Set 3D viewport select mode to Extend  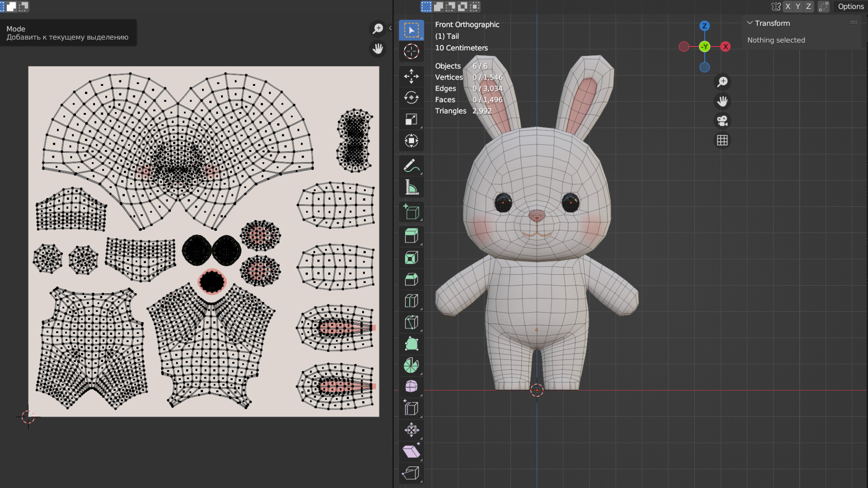pyautogui.click(x=439, y=6)
